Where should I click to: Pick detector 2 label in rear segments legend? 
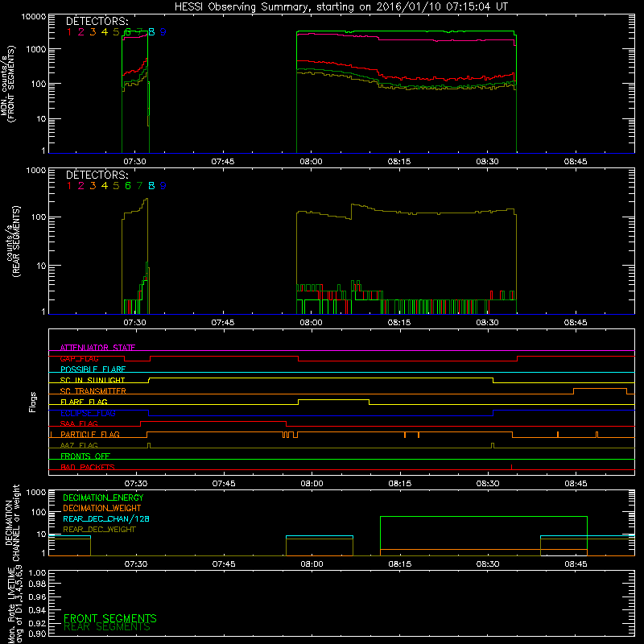pos(81,186)
